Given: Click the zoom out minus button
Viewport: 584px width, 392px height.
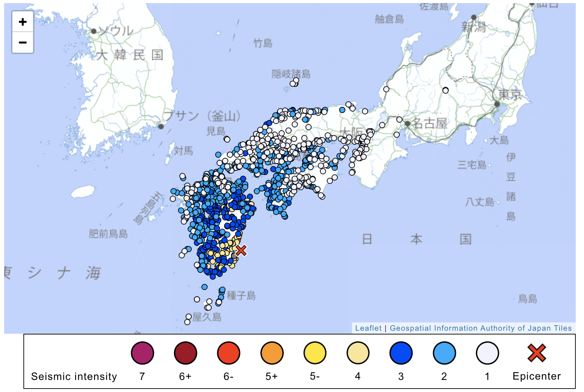Looking at the screenshot, I should coord(22,42).
